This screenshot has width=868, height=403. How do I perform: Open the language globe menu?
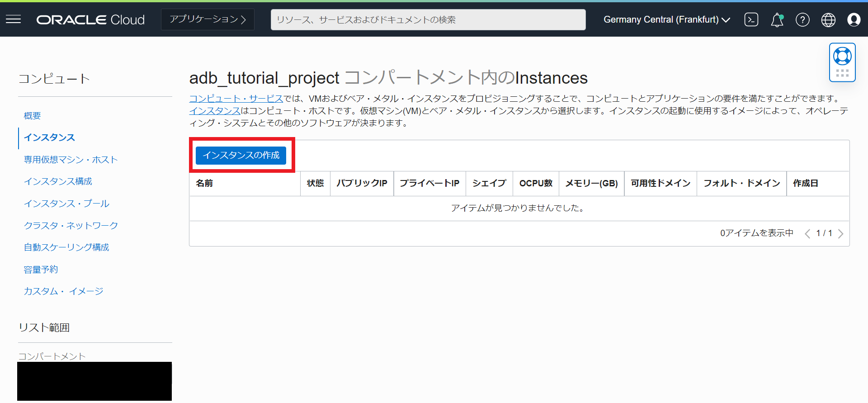tap(828, 20)
